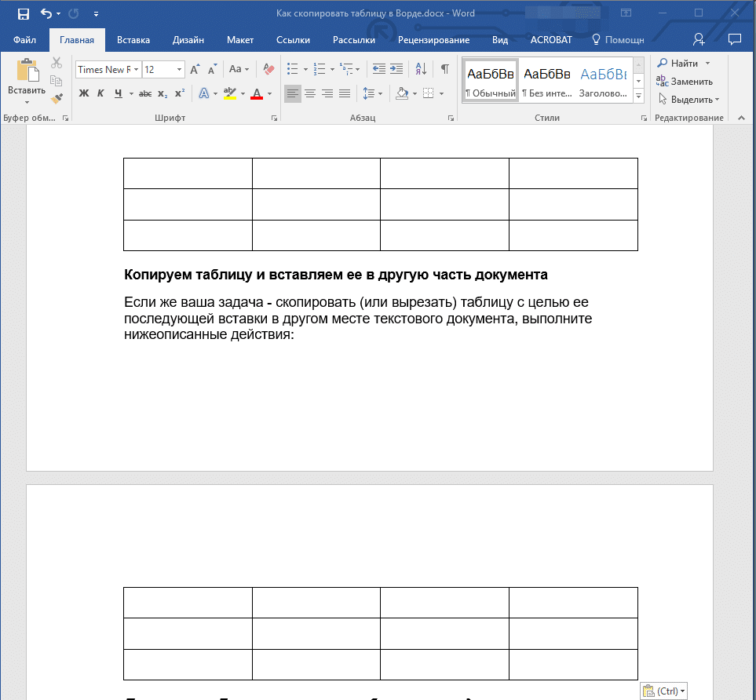The width and height of the screenshot is (756, 700).
Task: Toggle the numbered list
Action: point(318,68)
